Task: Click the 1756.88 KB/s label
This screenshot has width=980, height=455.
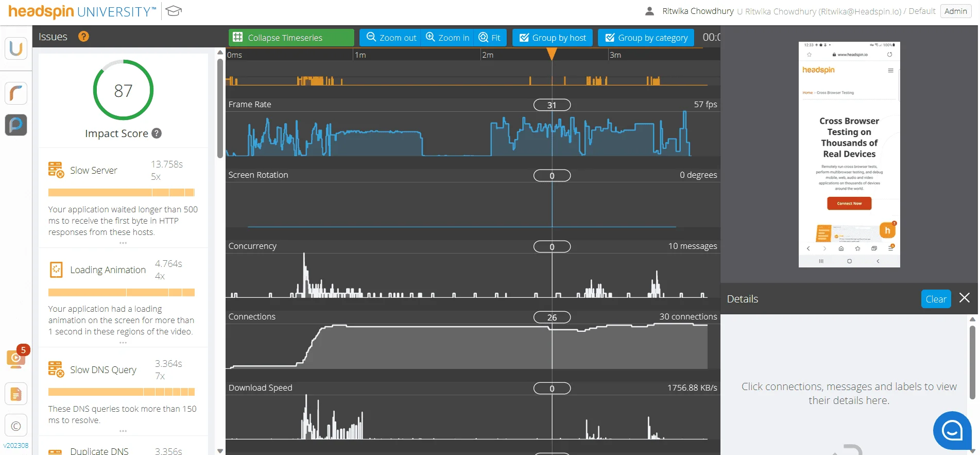Action: coord(692,388)
